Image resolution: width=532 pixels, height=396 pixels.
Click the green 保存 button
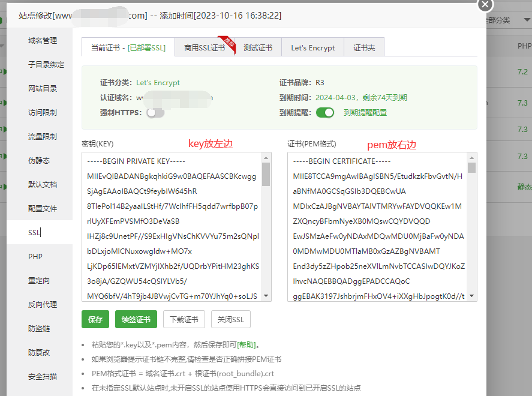tap(95, 319)
